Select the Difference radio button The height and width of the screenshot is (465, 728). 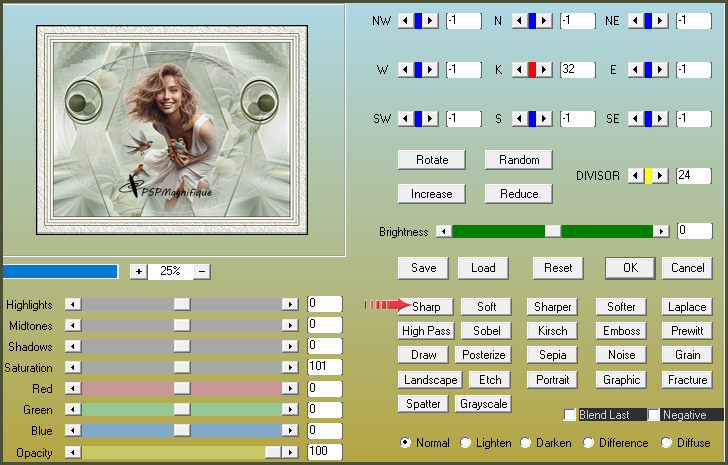coord(590,442)
